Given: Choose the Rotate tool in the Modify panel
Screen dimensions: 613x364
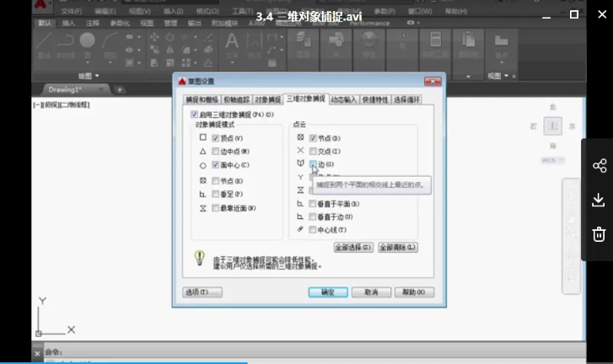Looking at the screenshot, I should click(169, 37).
